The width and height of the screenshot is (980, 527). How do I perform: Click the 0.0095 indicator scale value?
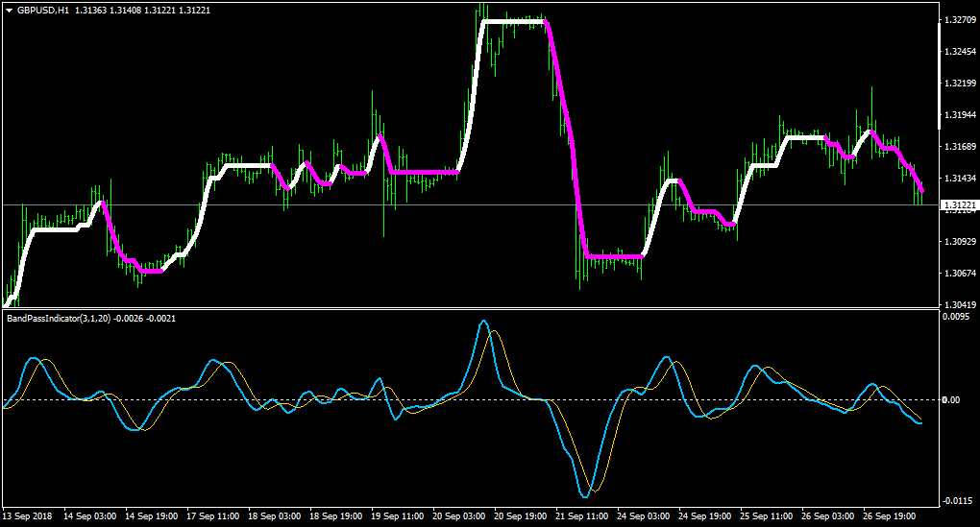click(956, 317)
